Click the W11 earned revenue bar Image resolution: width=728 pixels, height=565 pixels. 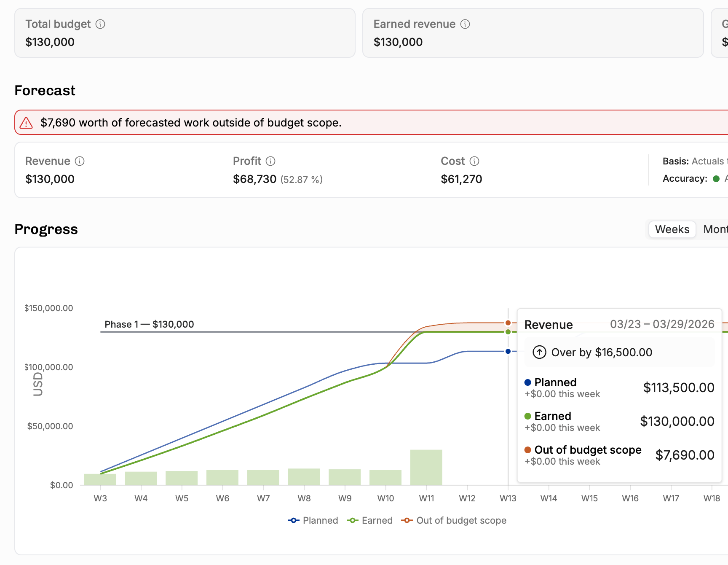pyautogui.click(x=426, y=467)
